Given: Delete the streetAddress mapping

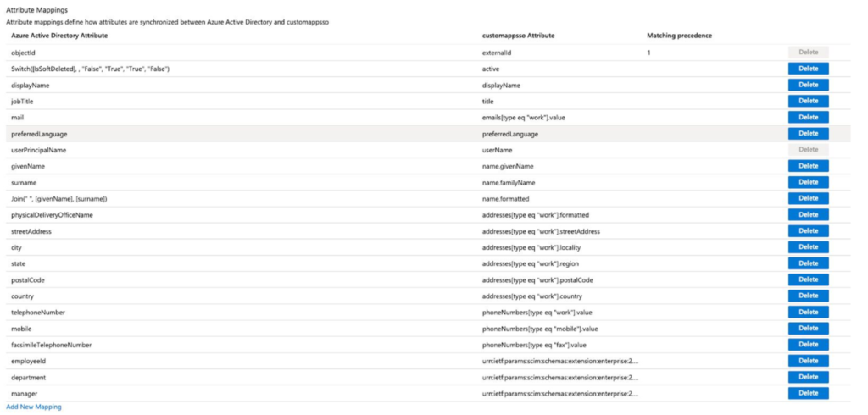Looking at the screenshot, I should tap(808, 231).
